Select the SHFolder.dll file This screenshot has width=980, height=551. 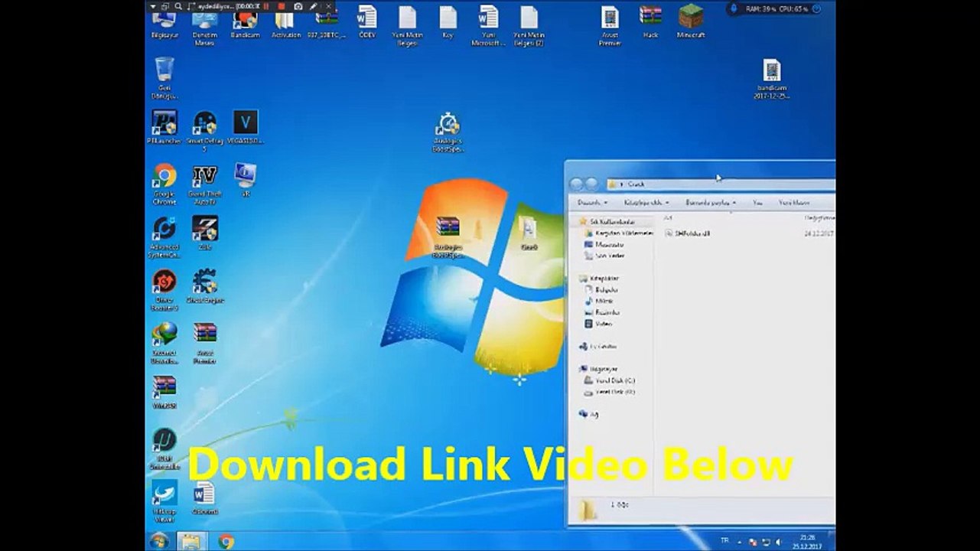[x=687, y=233]
